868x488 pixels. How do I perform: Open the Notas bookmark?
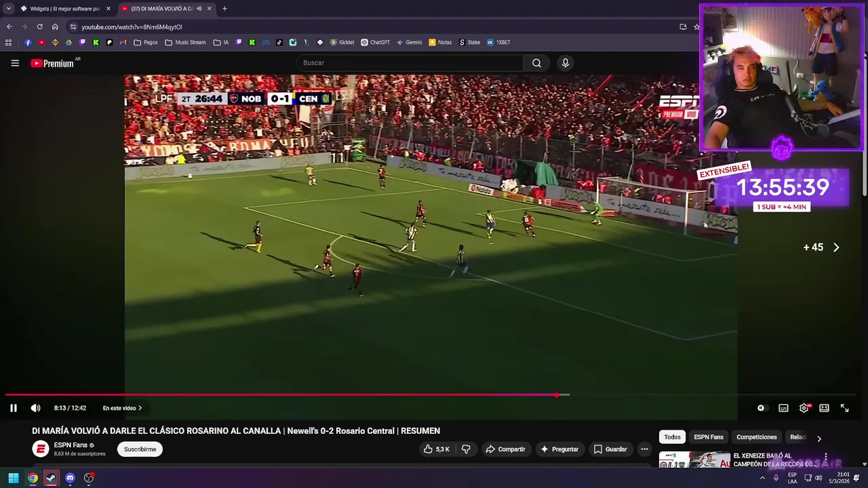tap(440, 42)
